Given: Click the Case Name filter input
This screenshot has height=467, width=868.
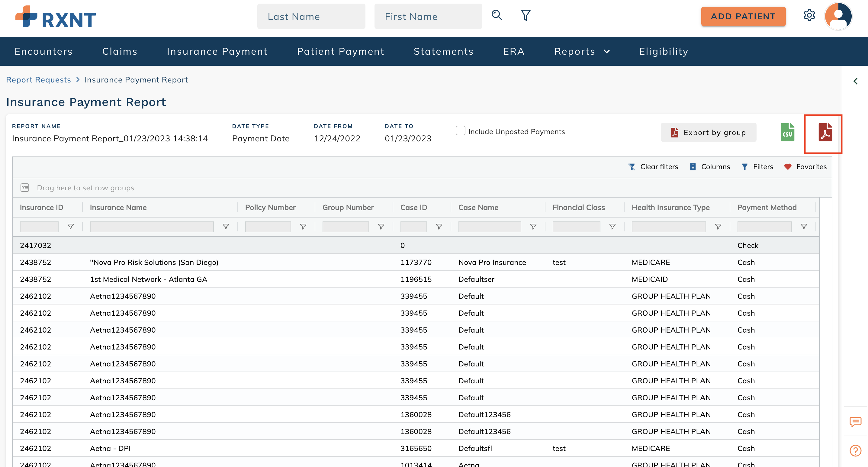Looking at the screenshot, I should (x=490, y=227).
